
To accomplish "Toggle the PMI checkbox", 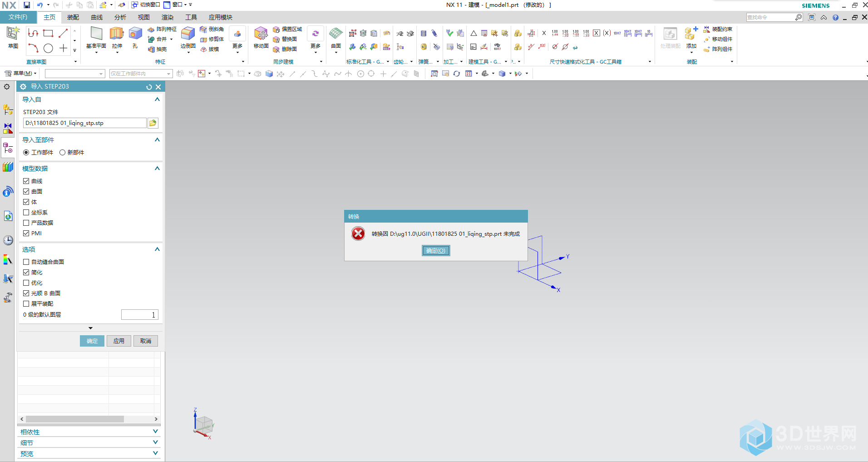I will click(26, 233).
